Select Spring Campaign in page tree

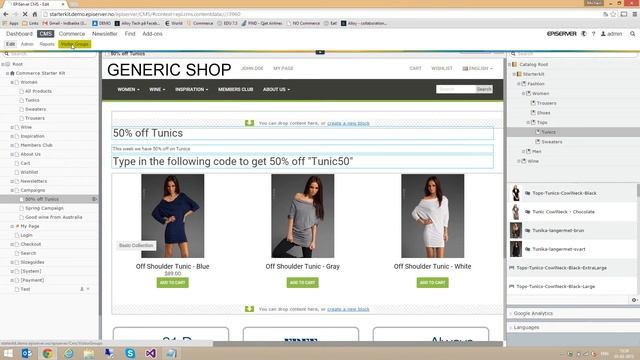pos(44,208)
